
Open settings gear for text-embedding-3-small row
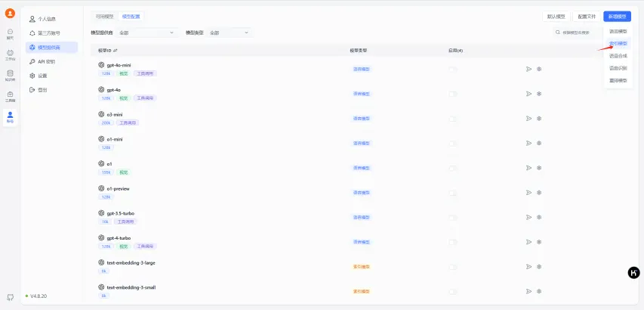coord(539,291)
